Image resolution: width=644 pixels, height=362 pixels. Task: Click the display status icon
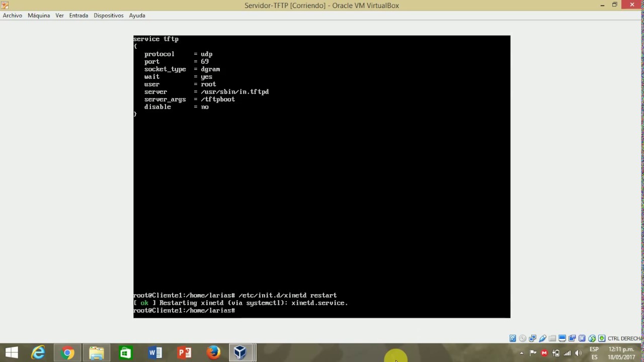coord(562,338)
